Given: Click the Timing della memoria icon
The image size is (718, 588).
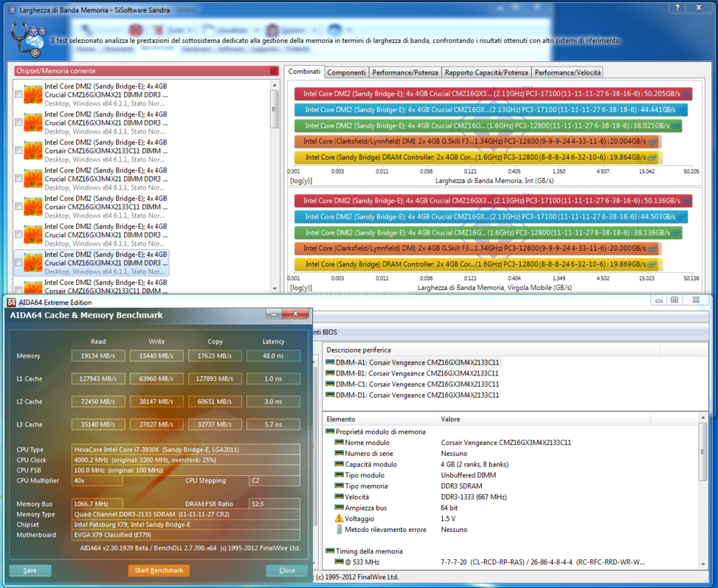Looking at the screenshot, I should (330, 551).
